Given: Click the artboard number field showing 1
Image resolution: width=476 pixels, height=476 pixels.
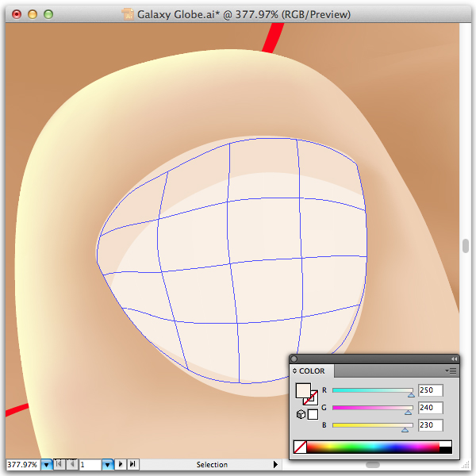Looking at the screenshot, I should click(90, 464).
